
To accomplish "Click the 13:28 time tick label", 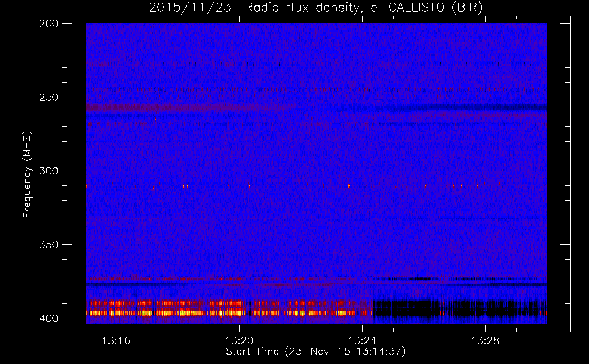I will [485, 341].
